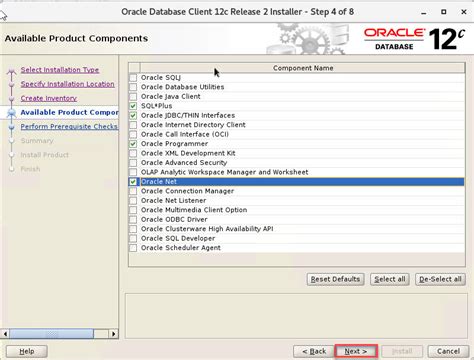The width and height of the screenshot is (474, 360).
Task: Select the Oracle Java Client row text
Action: (x=171, y=97)
